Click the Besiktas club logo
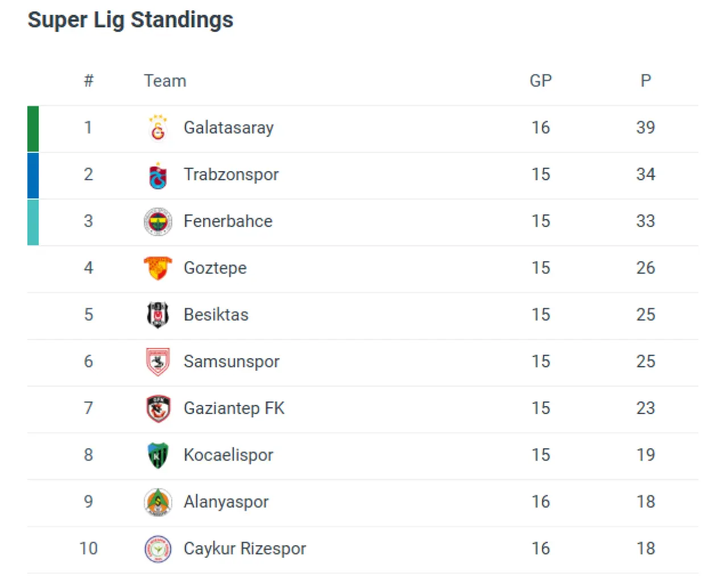This screenshot has width=728, height=584. [x=158, y=315]
